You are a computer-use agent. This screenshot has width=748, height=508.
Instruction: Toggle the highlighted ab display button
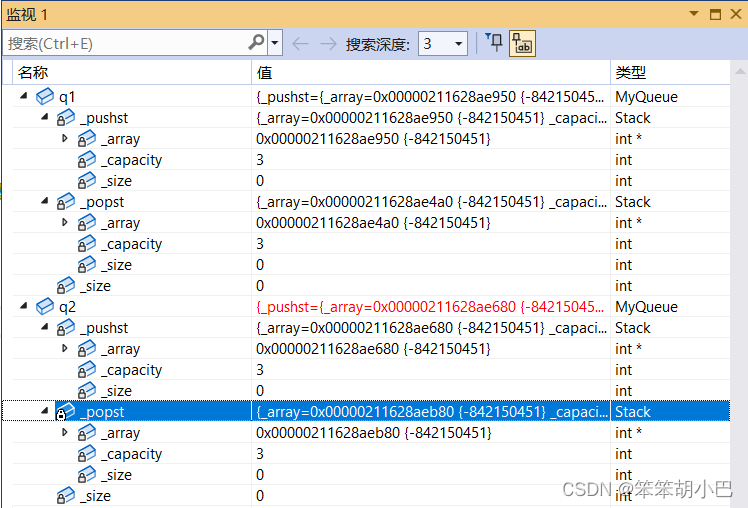(x=522, y=43)
